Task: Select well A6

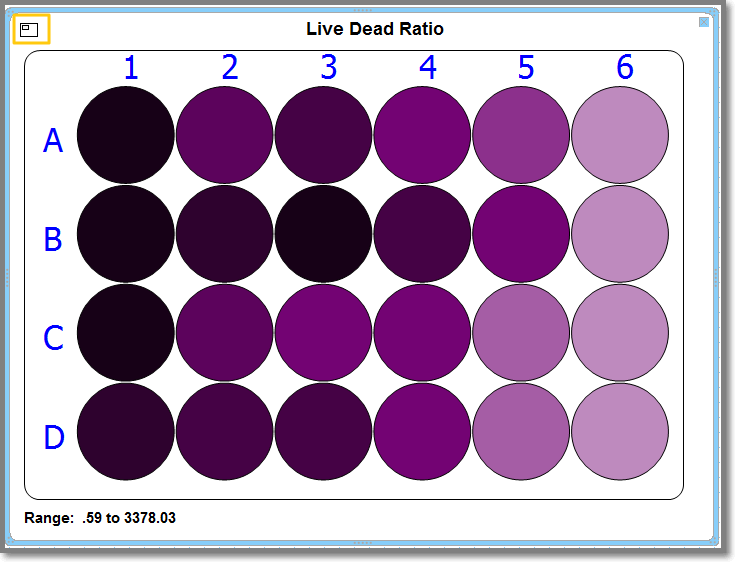Action: coord(620,135)
